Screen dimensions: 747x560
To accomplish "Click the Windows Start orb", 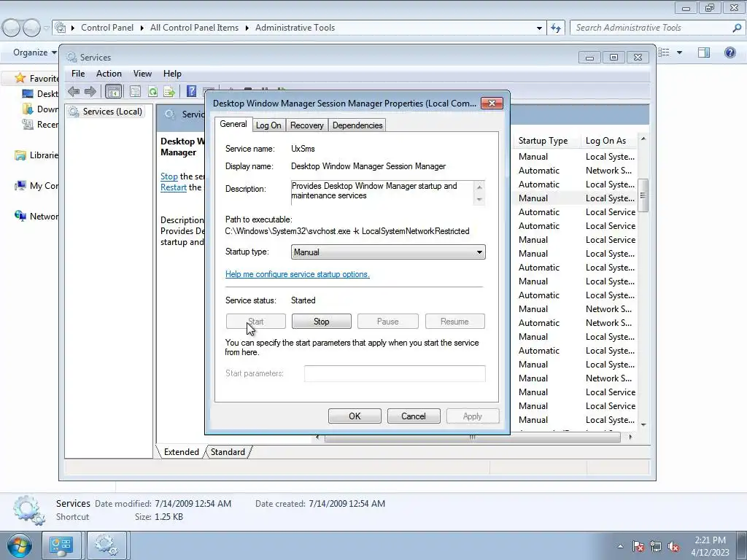I will click(x=19, y=545).
